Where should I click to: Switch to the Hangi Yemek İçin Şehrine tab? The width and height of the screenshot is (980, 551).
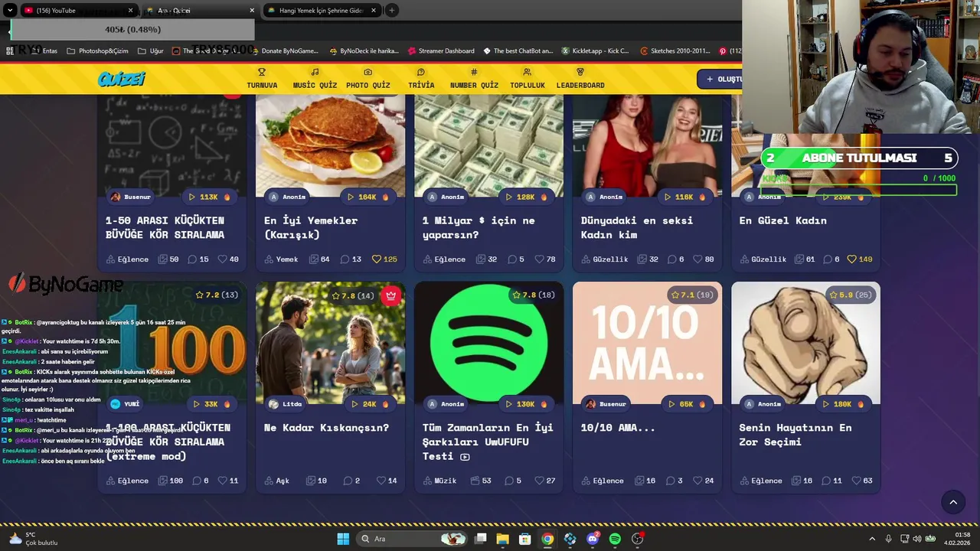(322, 10)
